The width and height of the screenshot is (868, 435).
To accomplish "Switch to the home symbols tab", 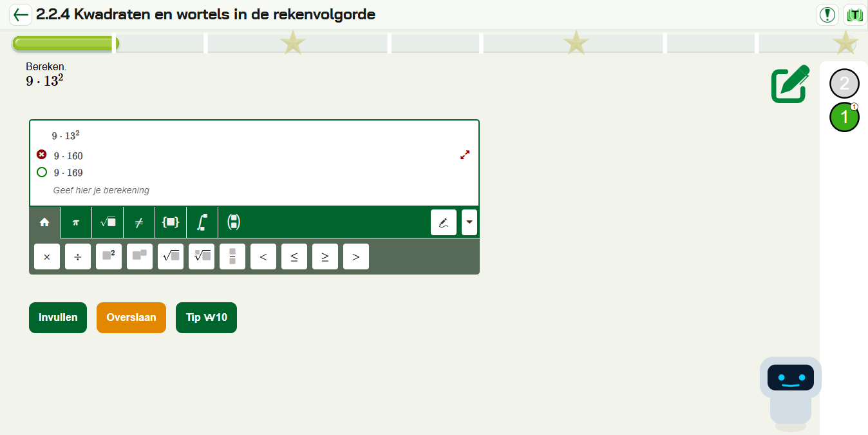I will tap(44, 222).
